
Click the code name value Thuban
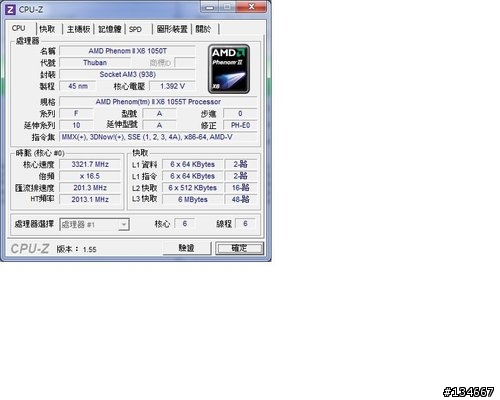point(95,63)
